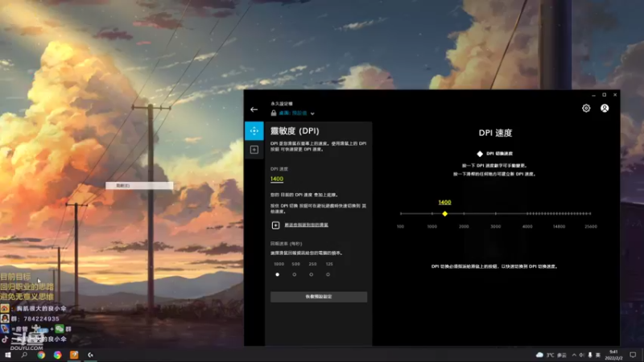The width and height of the screenshot is (644, 362).
Task: Click the DPI slider tick at 1000
Action: [432, 213]
